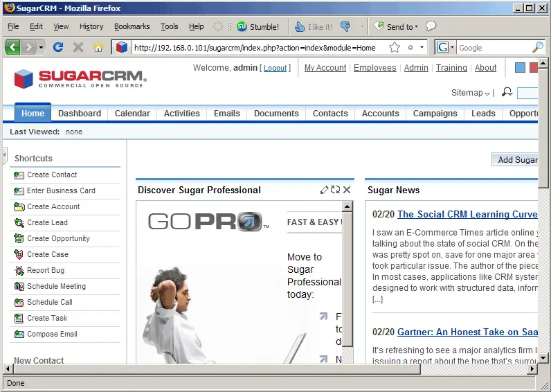The image size is (551, 392).
Task: Click the Schedule Call shortcut icon
Action: (19, 302)
